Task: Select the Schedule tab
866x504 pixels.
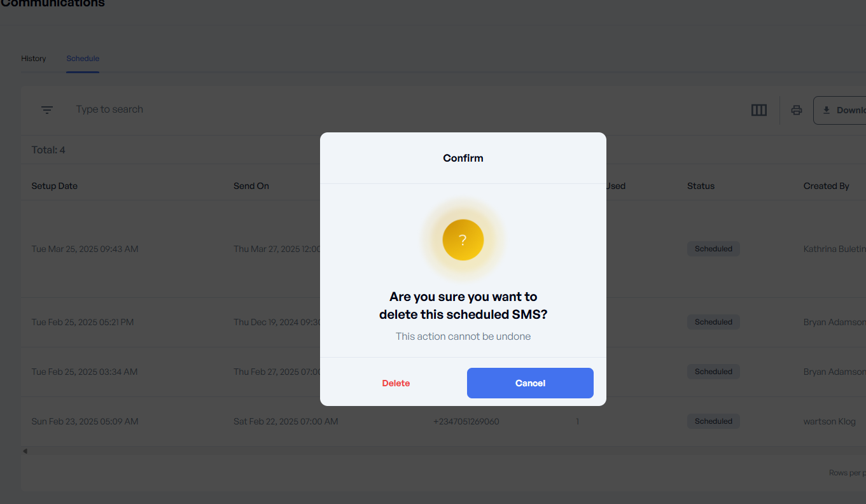Action: (x=83, y=59)
